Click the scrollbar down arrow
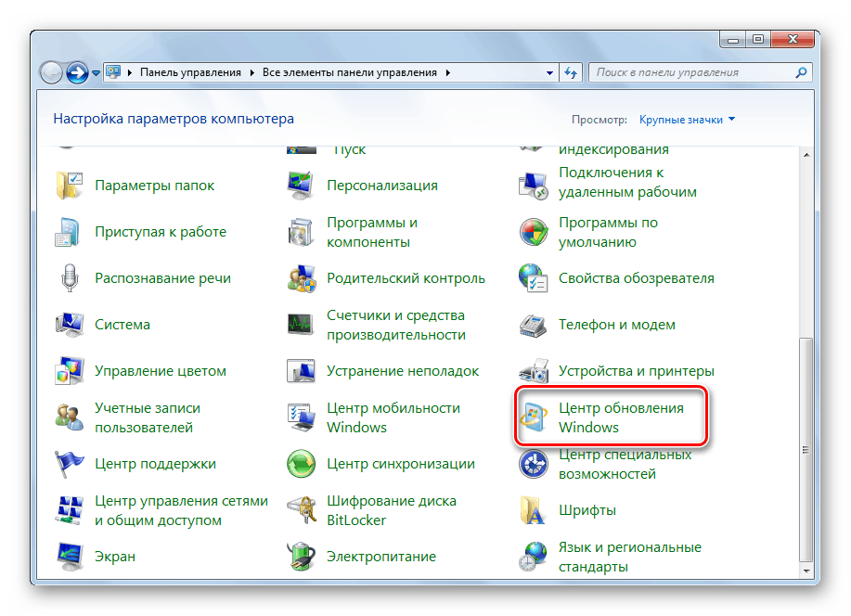The height and width of the screenshot is (616, 851). pos(806,571)
